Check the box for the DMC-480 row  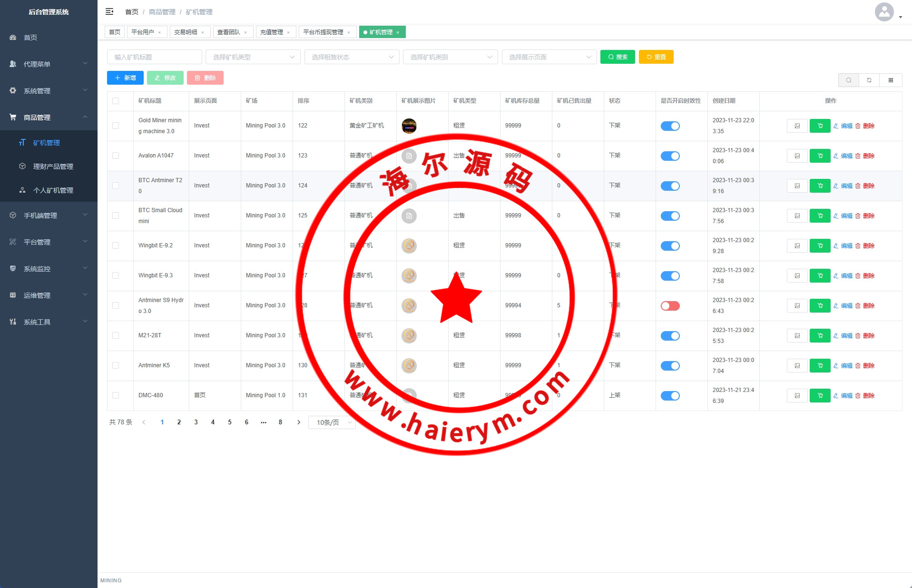tap(116, 395)
